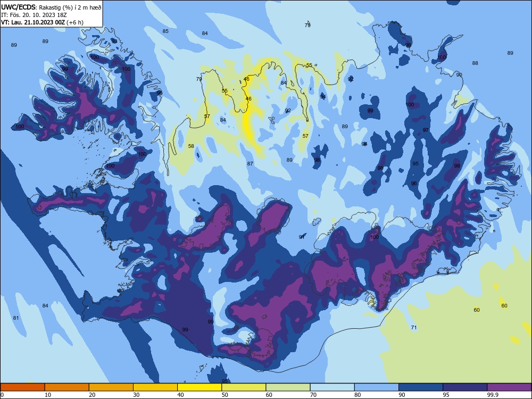Click the 'UWC/ECDS: Rakastig (%) í 2 m hæð' title
The width and height of the screenshot is (532, 399).
[x=51, y=7]
